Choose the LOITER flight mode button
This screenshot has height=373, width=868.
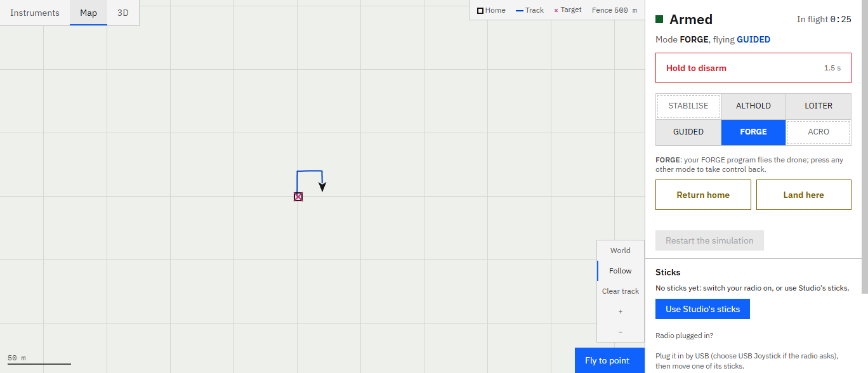pyautogui.click(x=819, y=107)
